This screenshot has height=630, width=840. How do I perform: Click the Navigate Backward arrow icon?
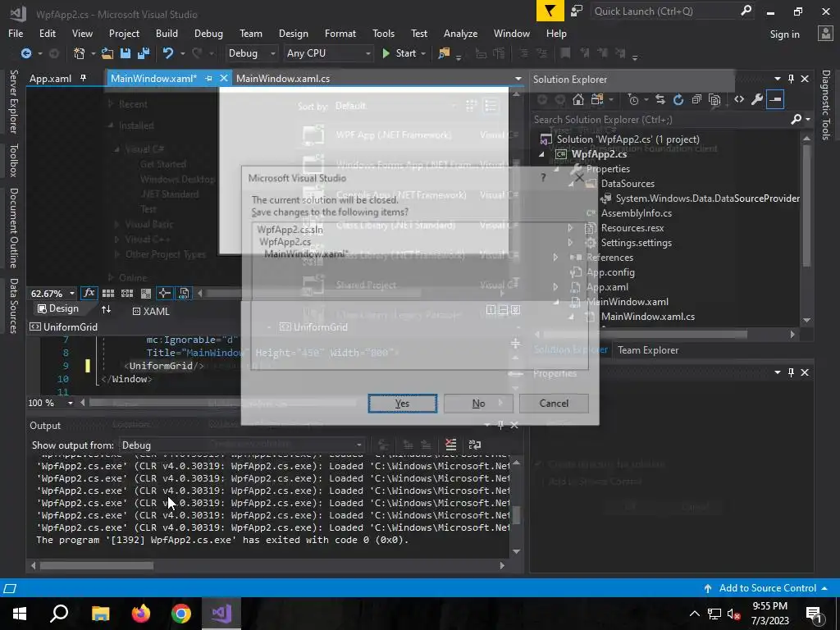pos(25,53)
